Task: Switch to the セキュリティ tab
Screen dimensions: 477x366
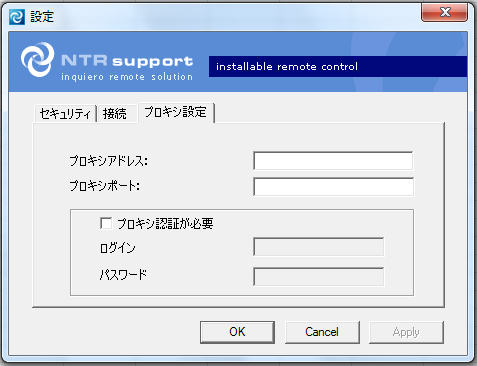Action: click(65, 114)
